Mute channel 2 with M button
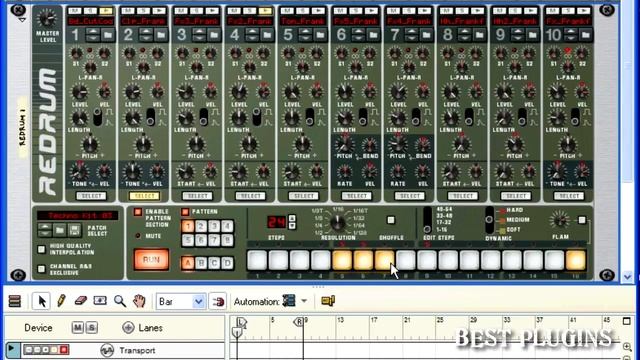The height and width of the screenshot is (360, 640). [128, 11]
